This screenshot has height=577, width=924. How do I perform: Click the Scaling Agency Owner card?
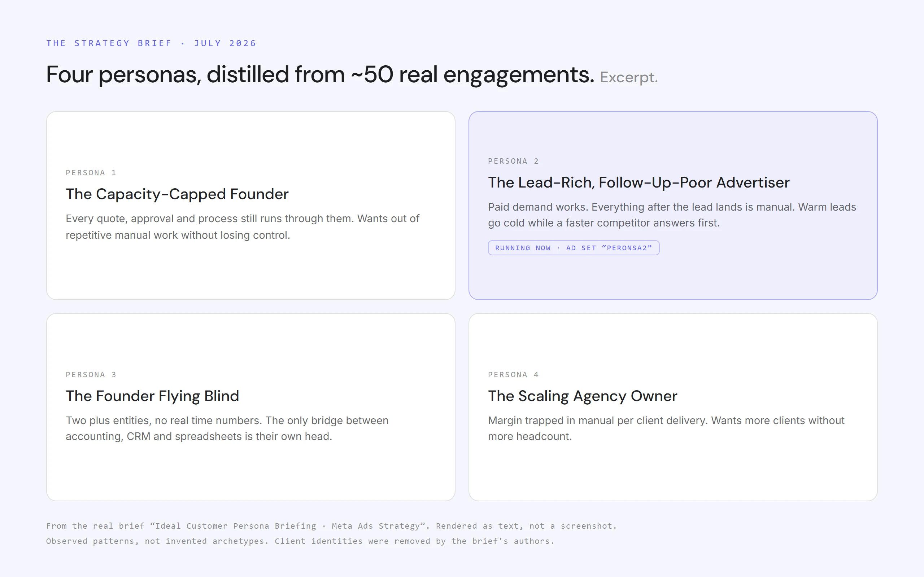[x=673, y=407]
